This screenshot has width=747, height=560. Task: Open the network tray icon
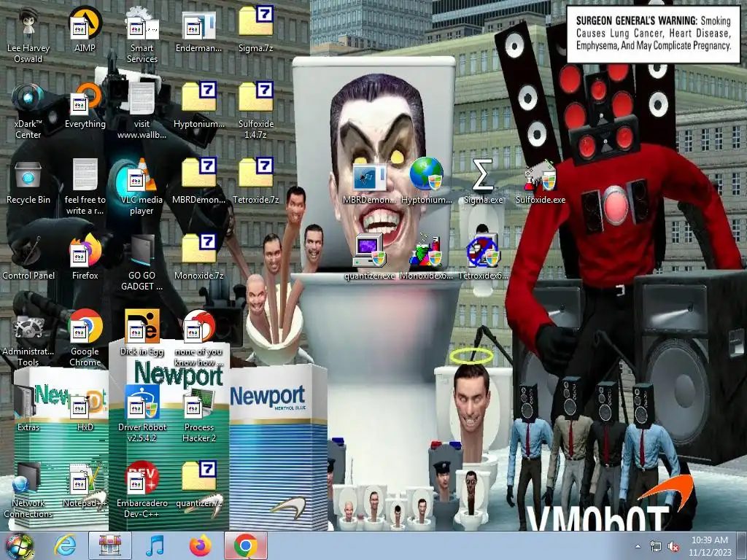656,546
